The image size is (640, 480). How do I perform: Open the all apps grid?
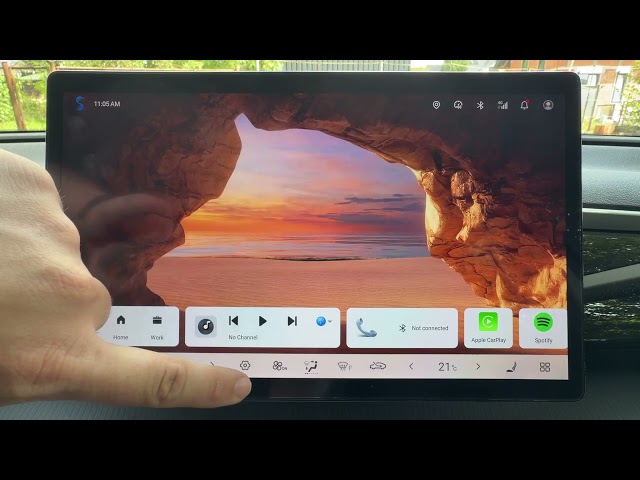coord(545,367)
